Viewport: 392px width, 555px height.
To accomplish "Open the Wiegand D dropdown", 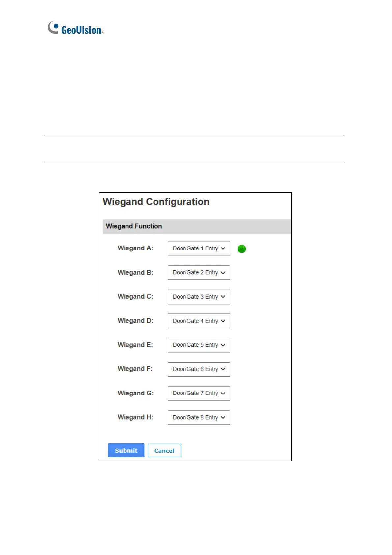I will pos(199,321).
